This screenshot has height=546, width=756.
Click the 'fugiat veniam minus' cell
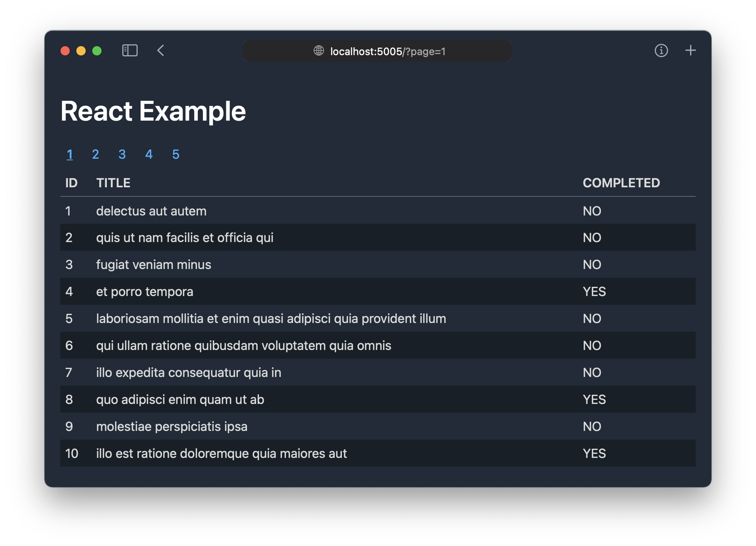coord(154,265)
